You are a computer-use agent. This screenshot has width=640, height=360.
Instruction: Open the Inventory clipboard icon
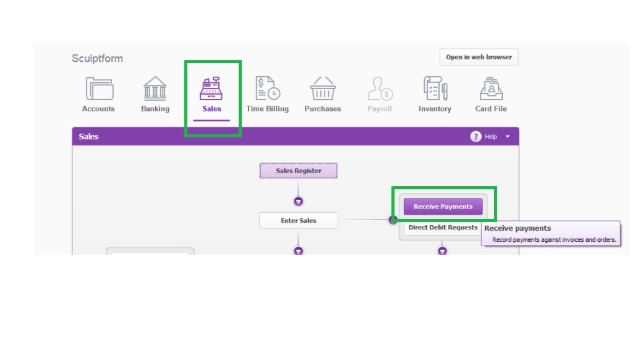point(435,89)
